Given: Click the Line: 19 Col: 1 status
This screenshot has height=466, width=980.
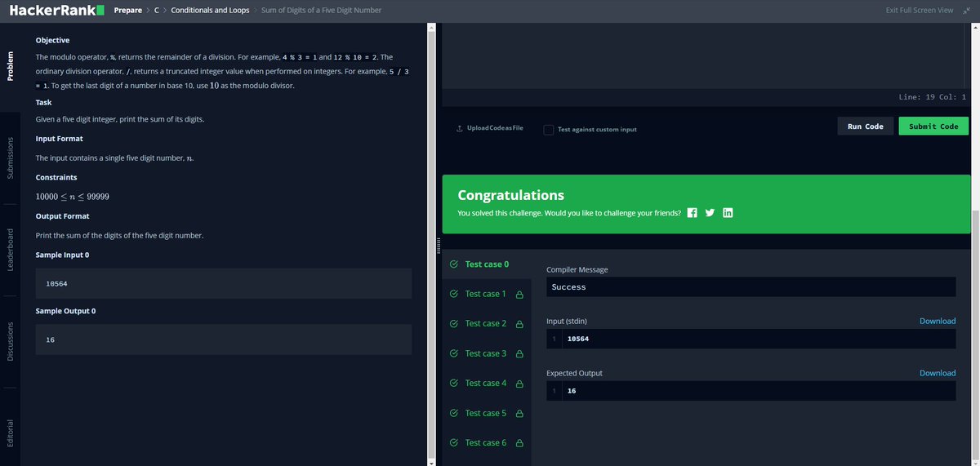Looking at the screenshot, I should pos(932,97).
